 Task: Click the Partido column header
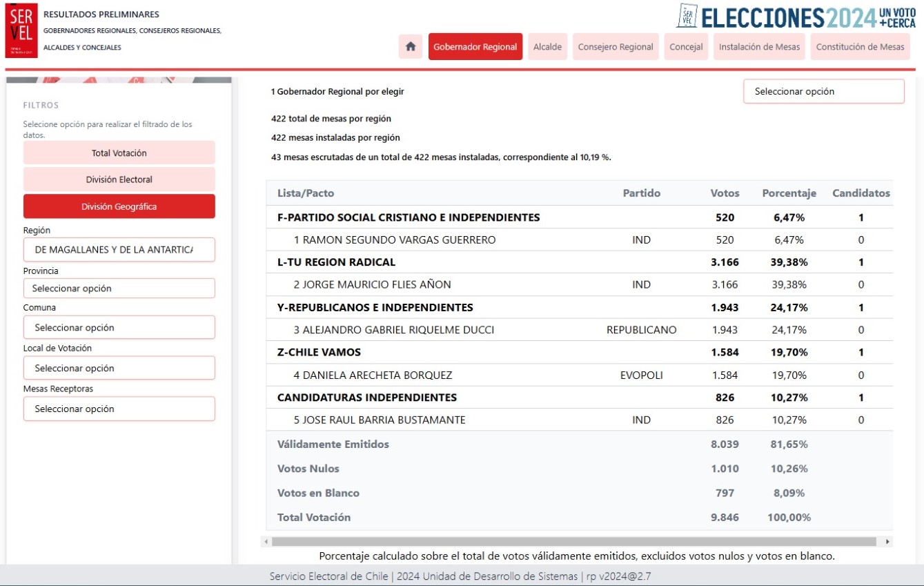(x=641, y=193)
